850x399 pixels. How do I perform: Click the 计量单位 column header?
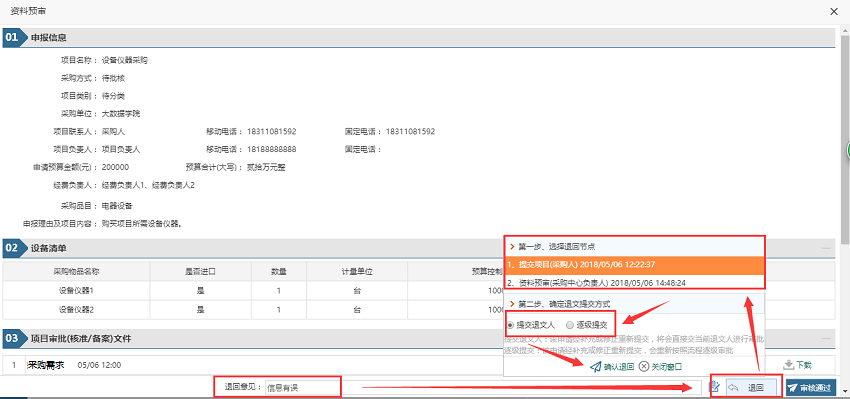point(357,271)
